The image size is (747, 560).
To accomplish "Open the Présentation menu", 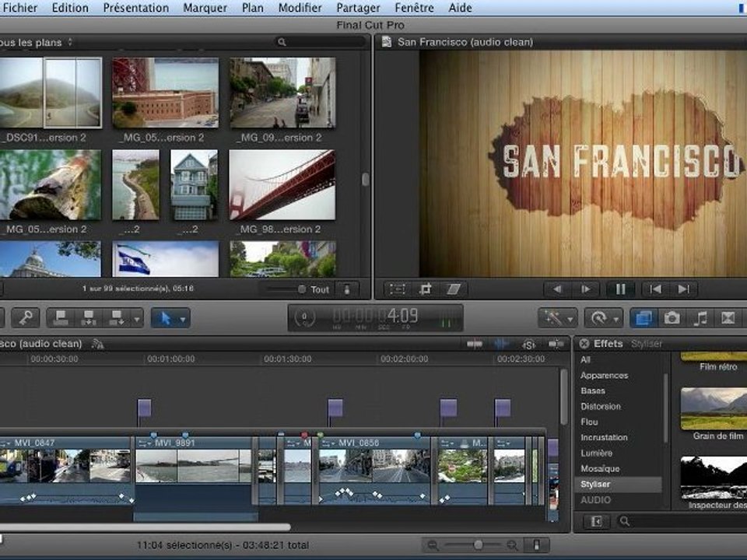I will 135,8.
